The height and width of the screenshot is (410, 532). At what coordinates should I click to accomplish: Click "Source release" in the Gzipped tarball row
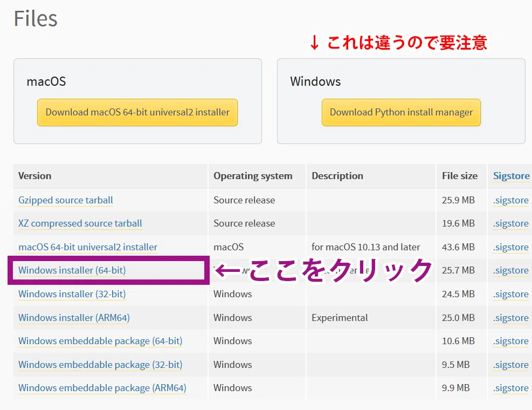click(x=244, y=200)
